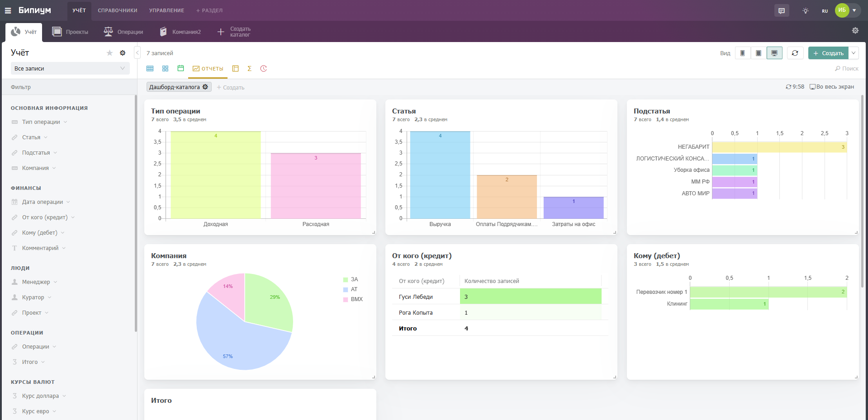
Task: Open the red clock history icon
Action: [x=264, y=69]
